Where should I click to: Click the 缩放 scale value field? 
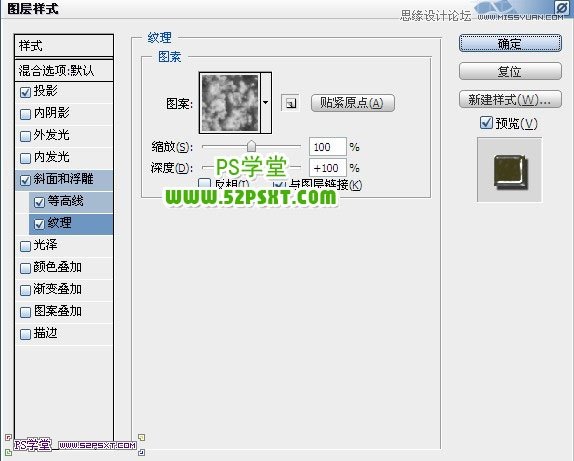coord(327,147)
